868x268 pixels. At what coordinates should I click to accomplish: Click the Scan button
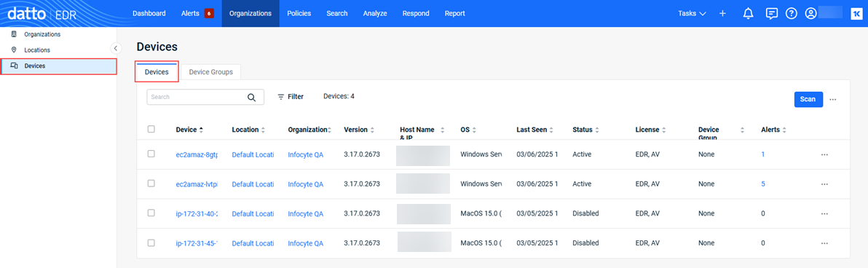click(808, 99)
